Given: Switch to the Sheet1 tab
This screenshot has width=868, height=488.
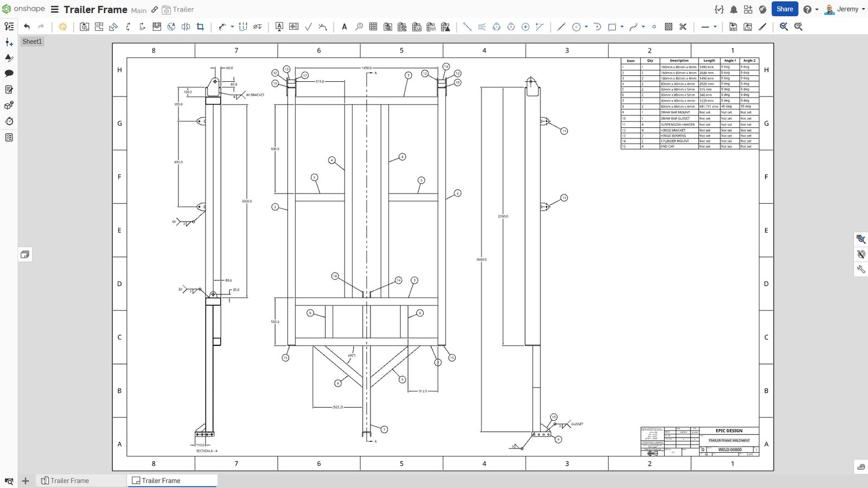Looking at the screenshot, I should tap(31, 41).
